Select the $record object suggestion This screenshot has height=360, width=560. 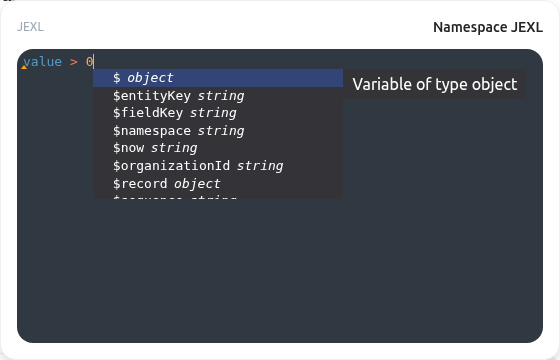(218, 184)
